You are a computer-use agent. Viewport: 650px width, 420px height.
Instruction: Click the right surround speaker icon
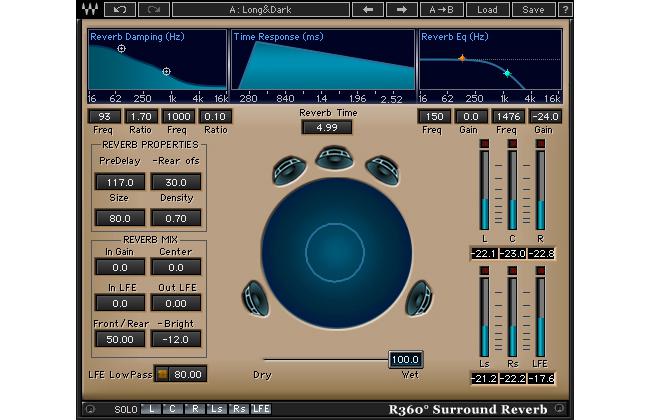coord(418,296)
